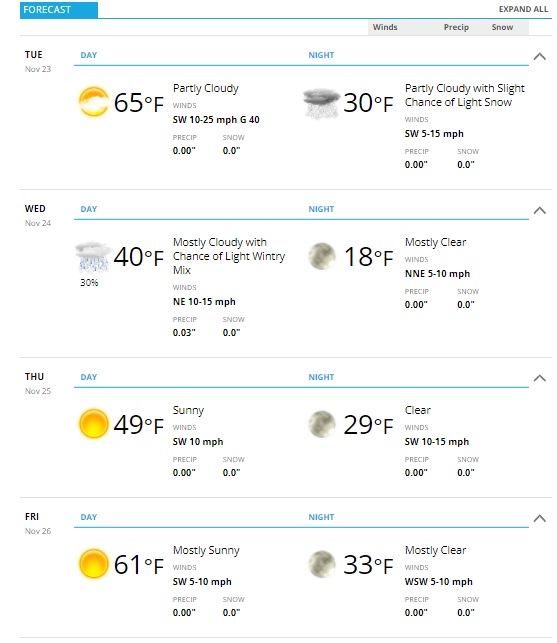This screenshot has width=557, height=643.
Task: Click the moon icon for Thursday night
Action: (322, 424)
